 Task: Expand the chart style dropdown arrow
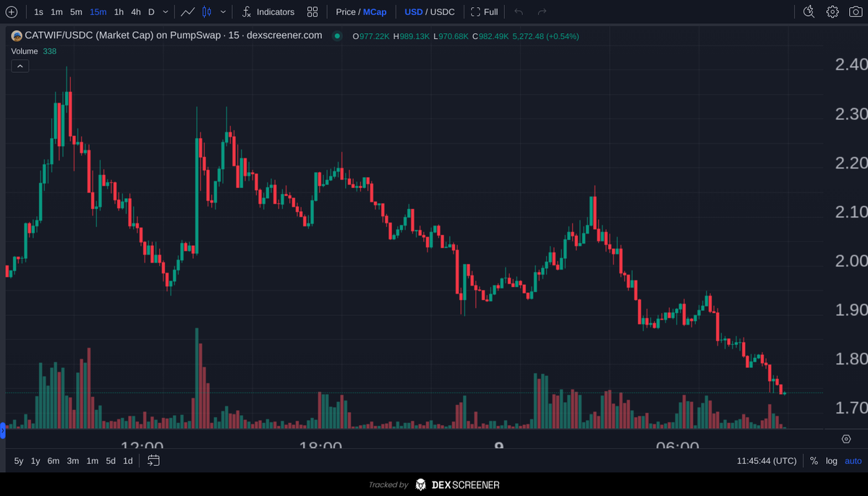[223, 12]
